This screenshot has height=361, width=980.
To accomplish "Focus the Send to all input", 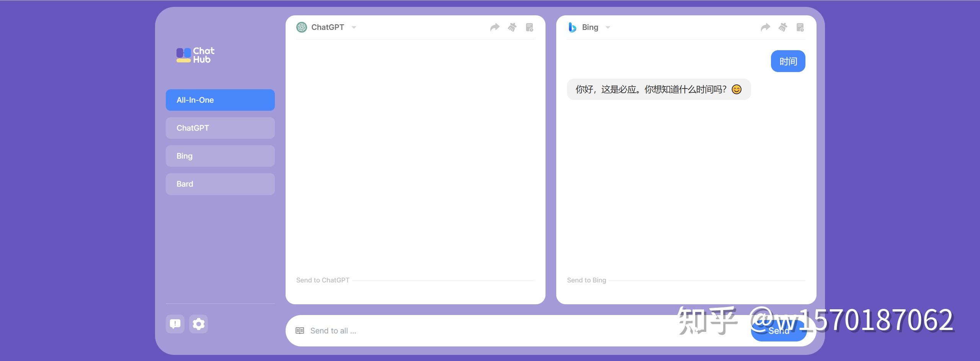I will click(528, 331).
